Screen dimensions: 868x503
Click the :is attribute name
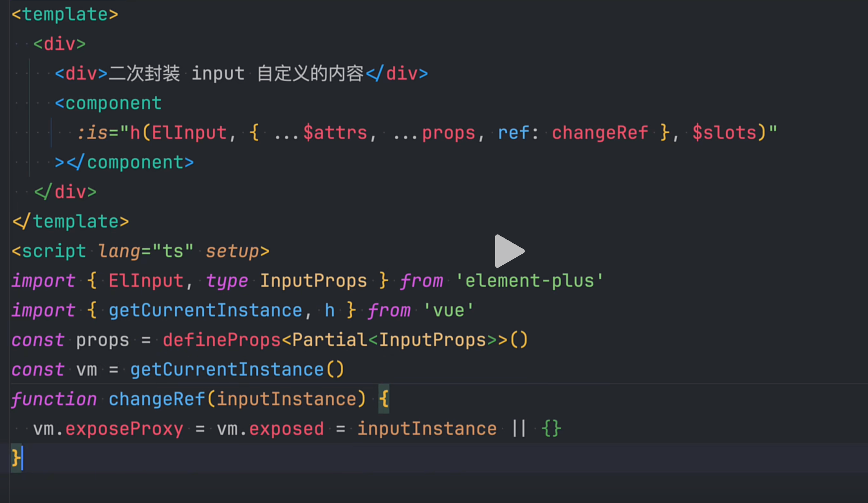(x=92, y=133)
